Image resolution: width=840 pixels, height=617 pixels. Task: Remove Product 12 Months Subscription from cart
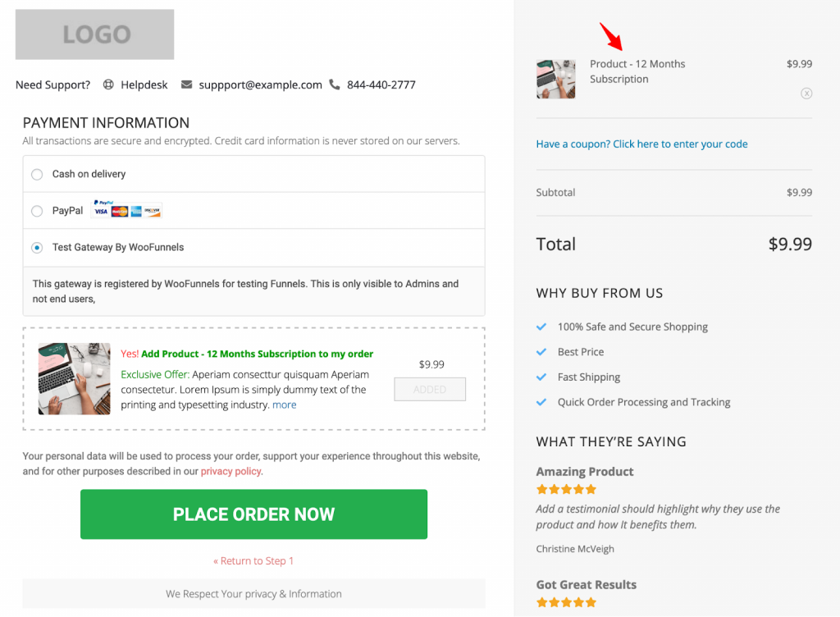806,94
